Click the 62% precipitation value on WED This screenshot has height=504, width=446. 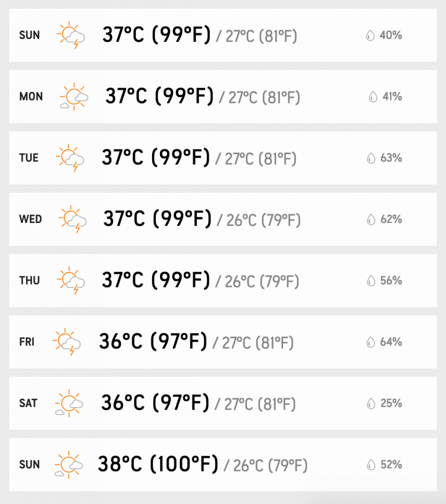[x=391, y=219]
